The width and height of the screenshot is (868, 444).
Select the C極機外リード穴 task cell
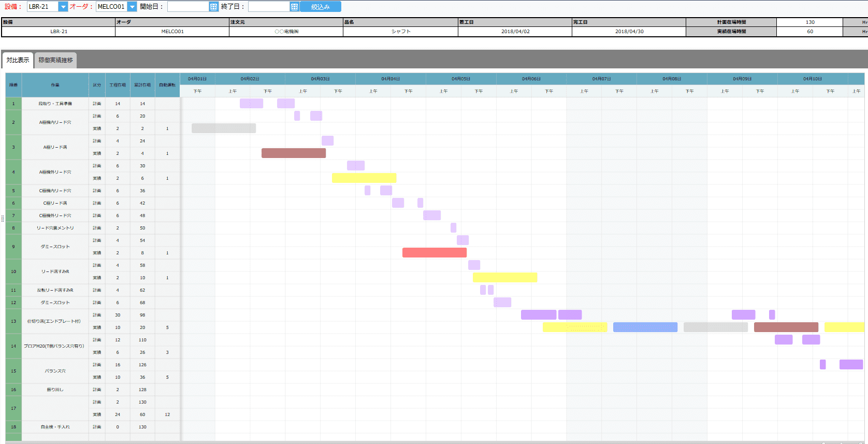click(55, 216)
